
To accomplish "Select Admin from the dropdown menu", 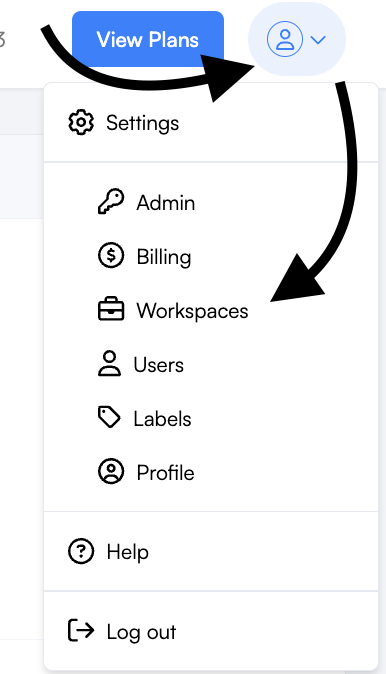I will tap(165, 202).
